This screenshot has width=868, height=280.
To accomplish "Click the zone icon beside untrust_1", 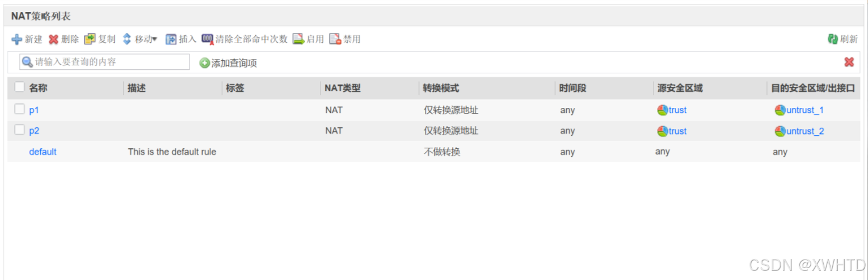I will 780,110.
